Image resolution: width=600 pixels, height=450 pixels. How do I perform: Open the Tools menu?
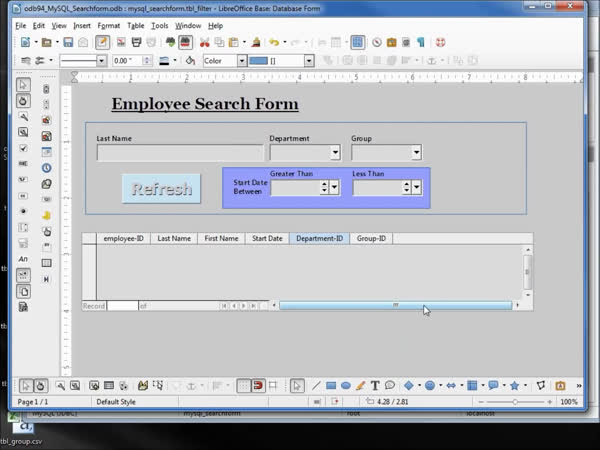pos(159,25)
